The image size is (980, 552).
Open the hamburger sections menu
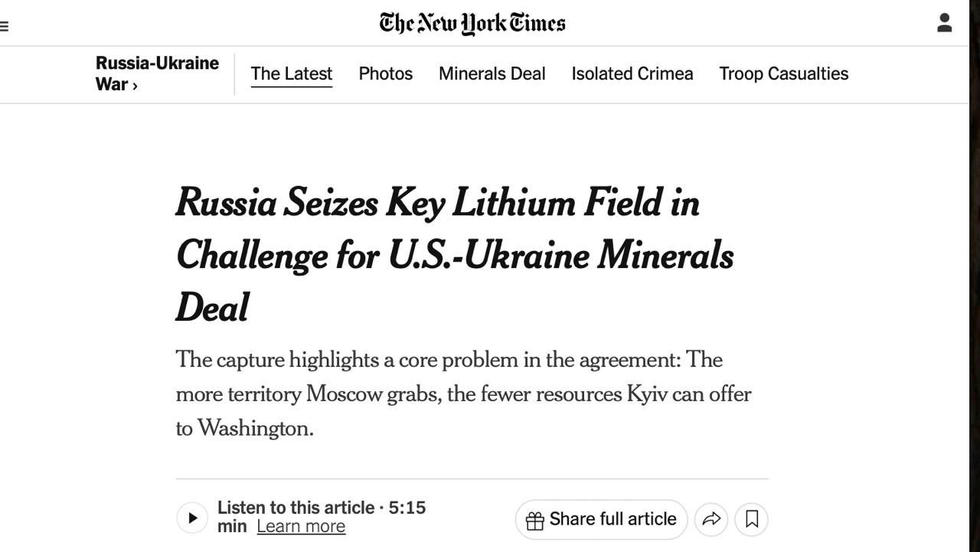click(5, 26)
